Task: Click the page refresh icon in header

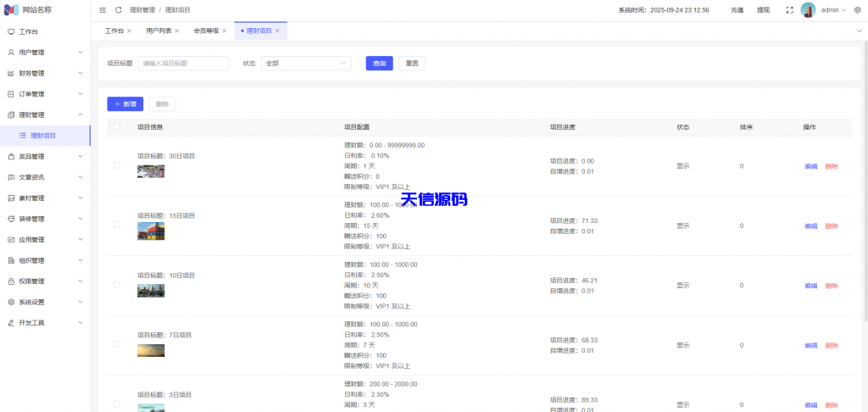Action: tap(119, 10)
